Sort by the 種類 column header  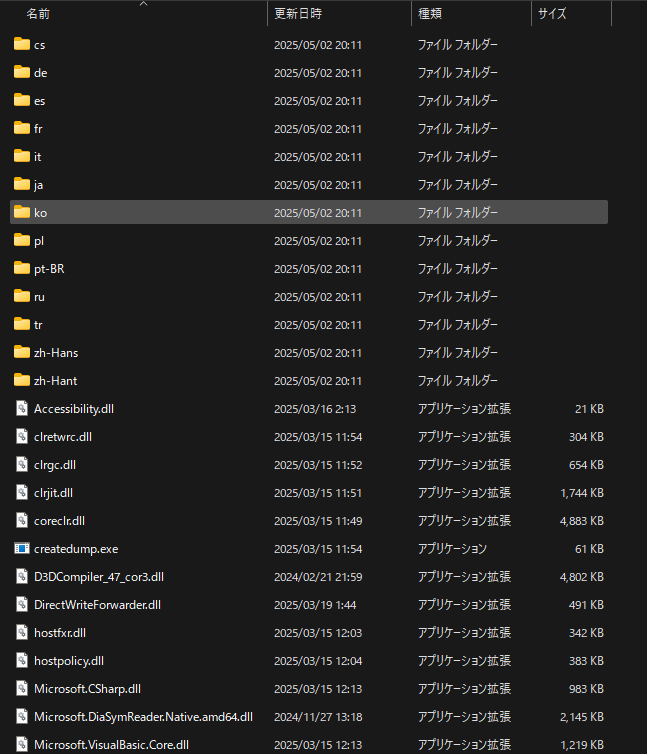tap(430, 13)
